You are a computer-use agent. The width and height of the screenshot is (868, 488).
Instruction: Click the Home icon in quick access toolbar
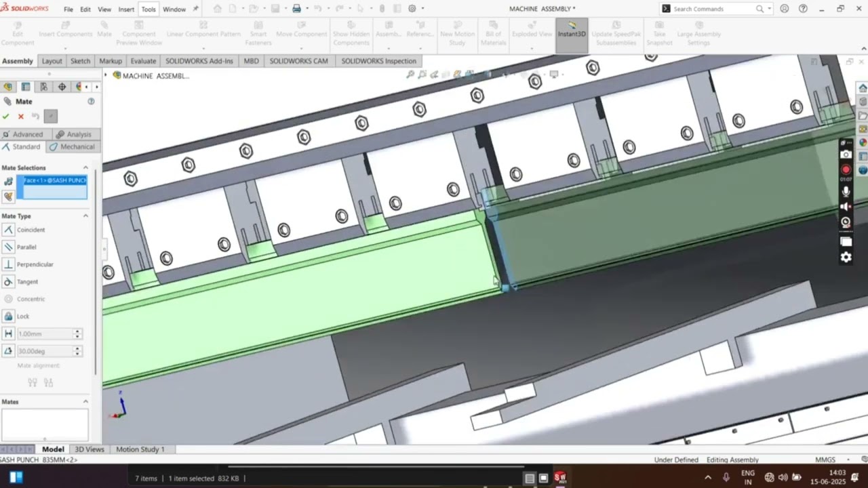[218, 9]
